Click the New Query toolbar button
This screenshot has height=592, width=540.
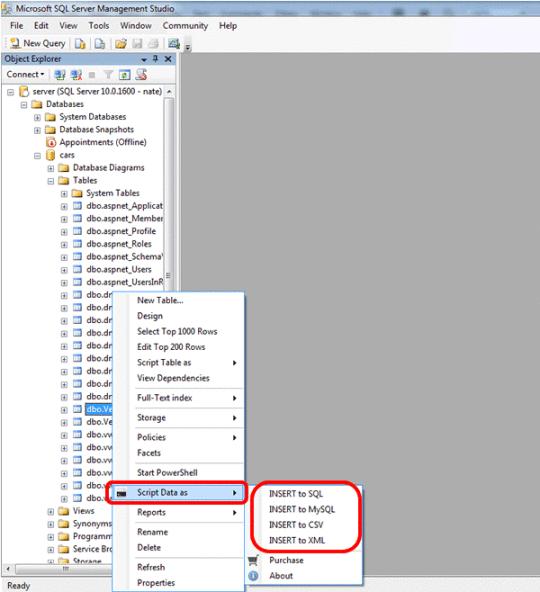point(37,43)
